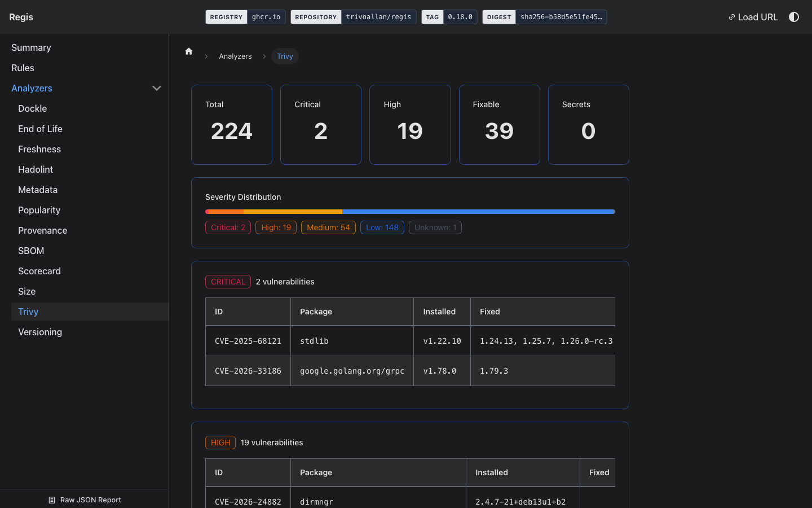Click the severity distribution bar

pyautogui.click(x=410, y=212)
